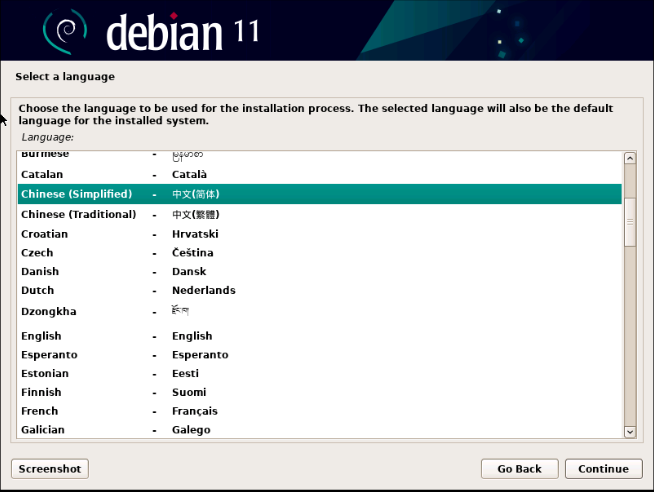654x492 pixels.
Task: Choose Croatian in the language list
Action: coord(319,234)
